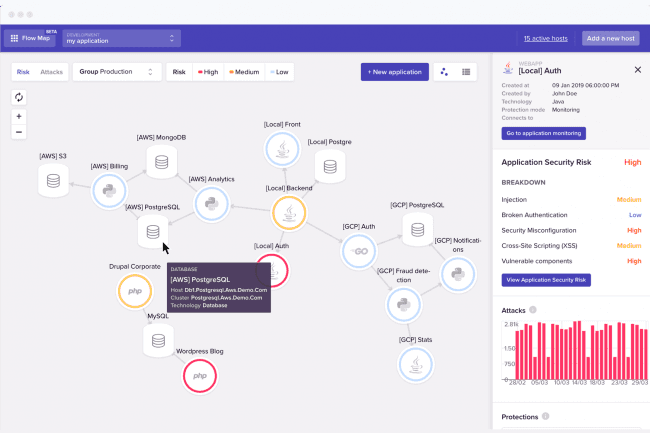Click the Protections info icon
The image size is (650, 433).
click(546, 416)
